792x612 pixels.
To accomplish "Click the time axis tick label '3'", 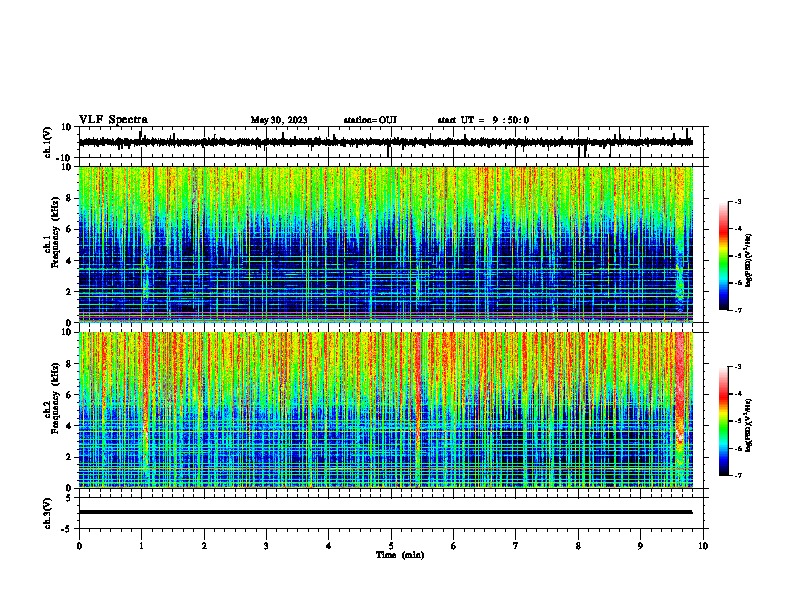I will pos(266,546).
